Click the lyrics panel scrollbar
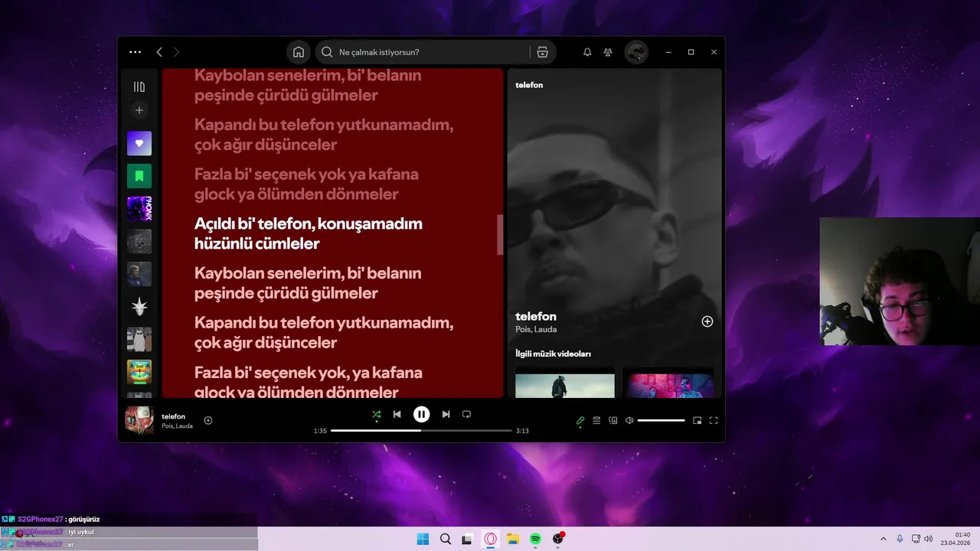980x551 pixels. [500, 234]
